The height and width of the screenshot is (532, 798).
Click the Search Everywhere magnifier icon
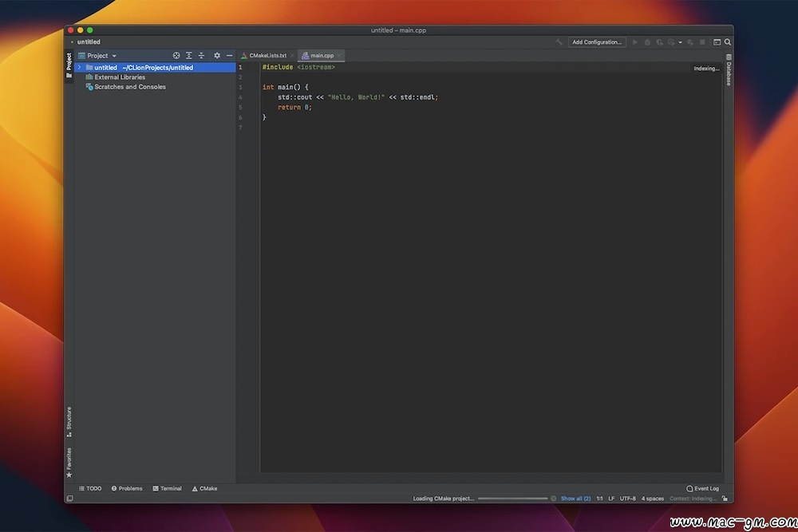(x=728, y=42)
